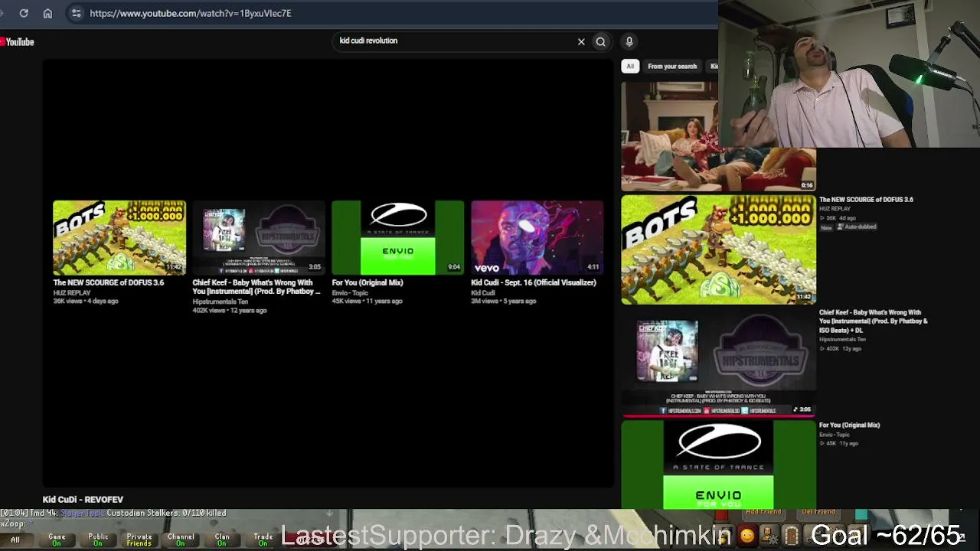Play the Kid Cudi Sept. 16 endscreen thumbnail

[x=537, y=237]
